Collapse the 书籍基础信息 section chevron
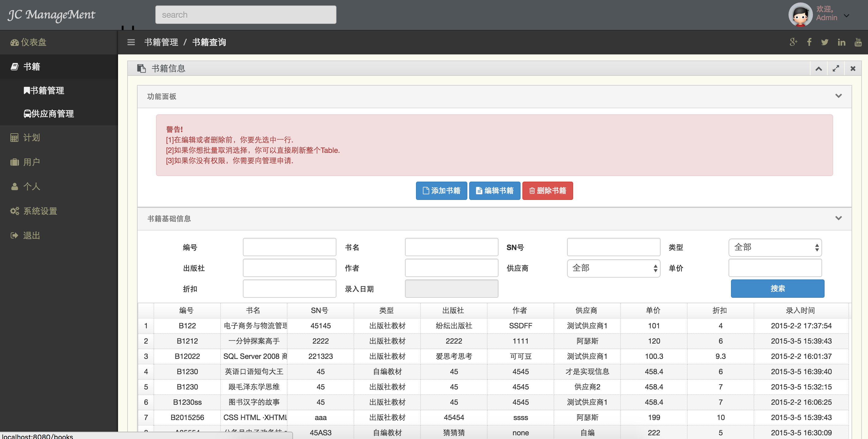This screenshot has width=868, height=439. click(838, 218)
